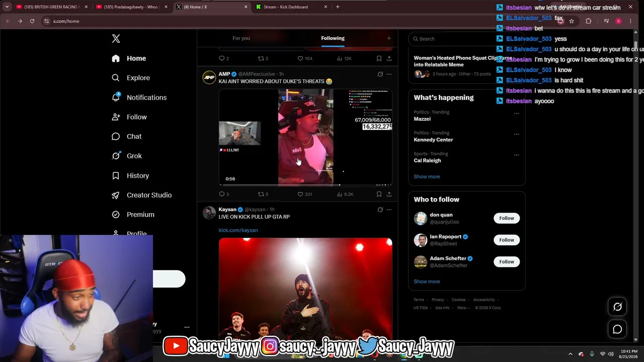644x362 pixels.
Task: Follow Adam Schefter
Action: tap(507, 261)
